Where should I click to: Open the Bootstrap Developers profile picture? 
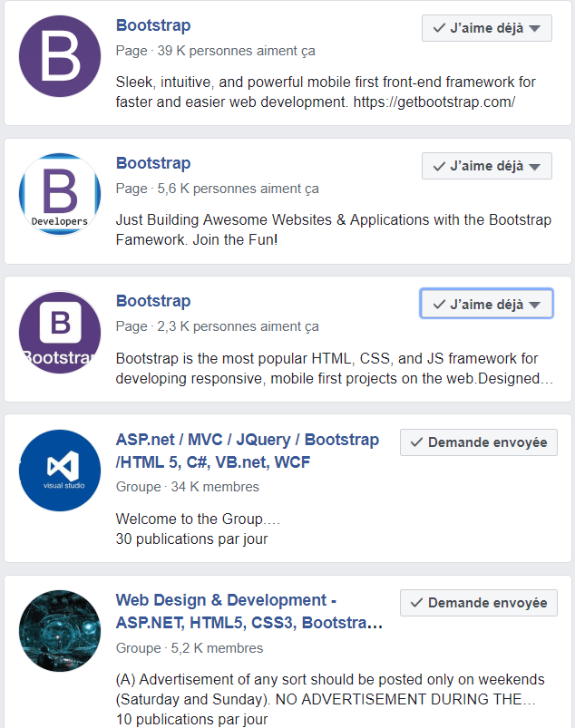[60, 194]
